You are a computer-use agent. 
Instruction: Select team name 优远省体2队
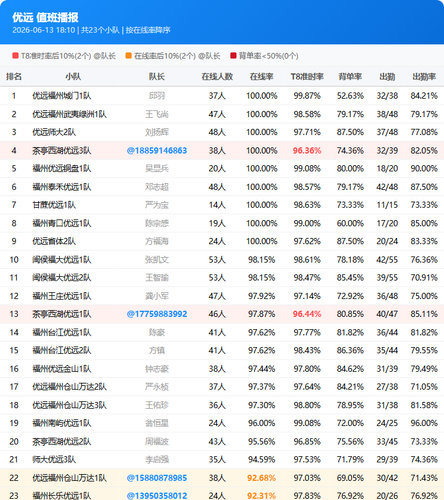[54, 241]
